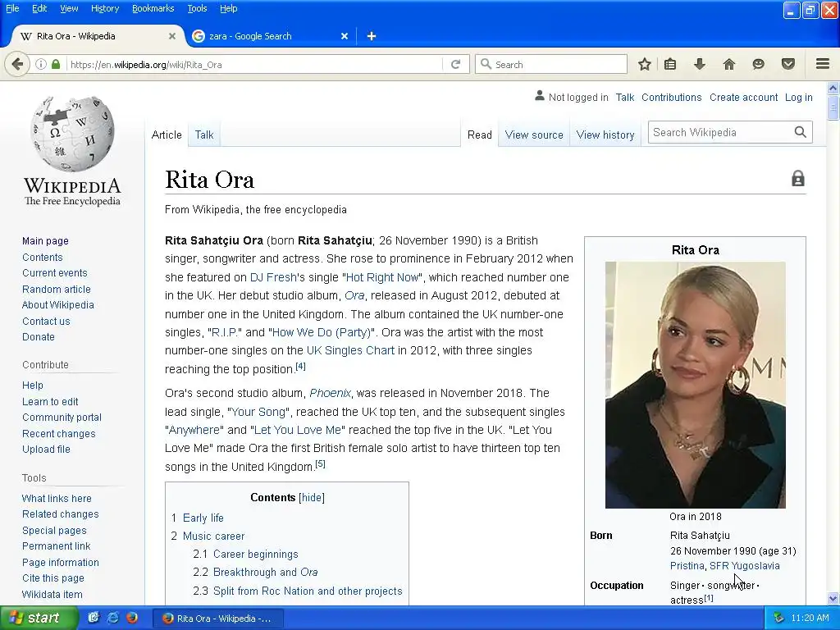Screen dimensions: 840x630
Task: Launch Firefox from quick launch bar
Action: click(x=131, y=619)
